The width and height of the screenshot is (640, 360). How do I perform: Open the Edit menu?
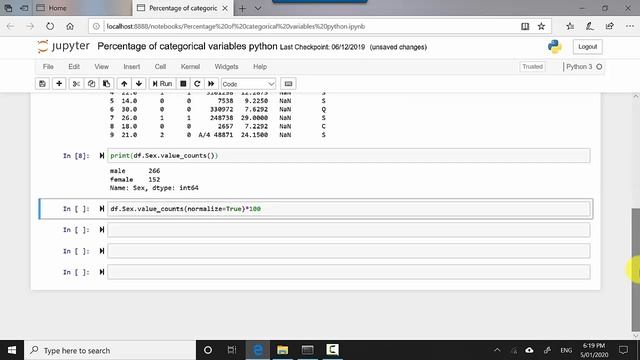click(74, 67)
